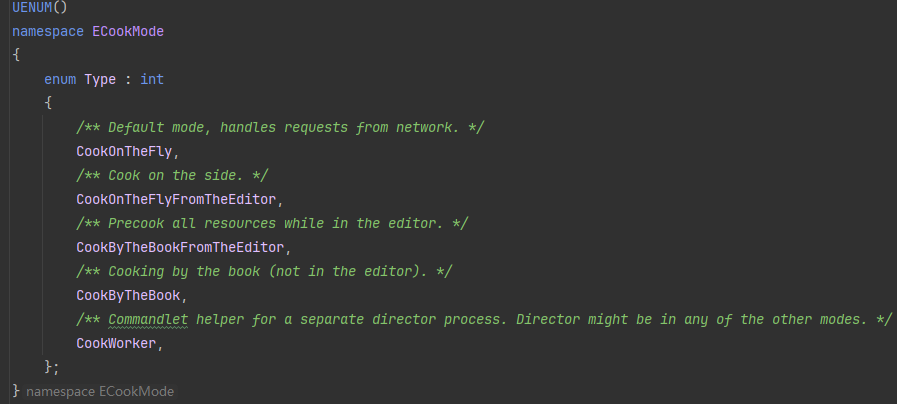Click the UENUM() macro at the top
The image size is (897, 404).
pos(33,8)
